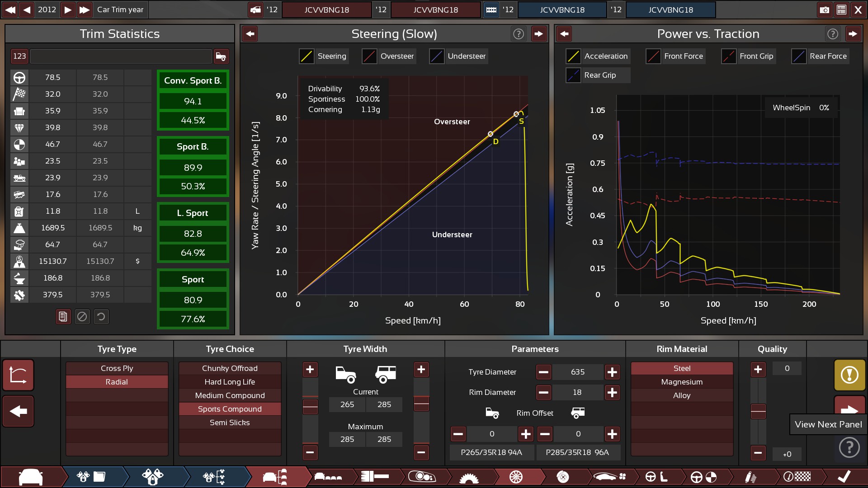This screenshot has height=488, width=868.
Task: Open the car model tab at bottom
Action: point(31,477)
